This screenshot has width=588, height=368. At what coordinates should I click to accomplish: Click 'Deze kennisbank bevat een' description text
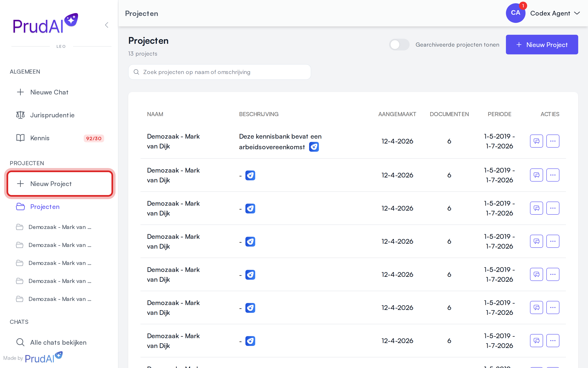coord(280,136)
